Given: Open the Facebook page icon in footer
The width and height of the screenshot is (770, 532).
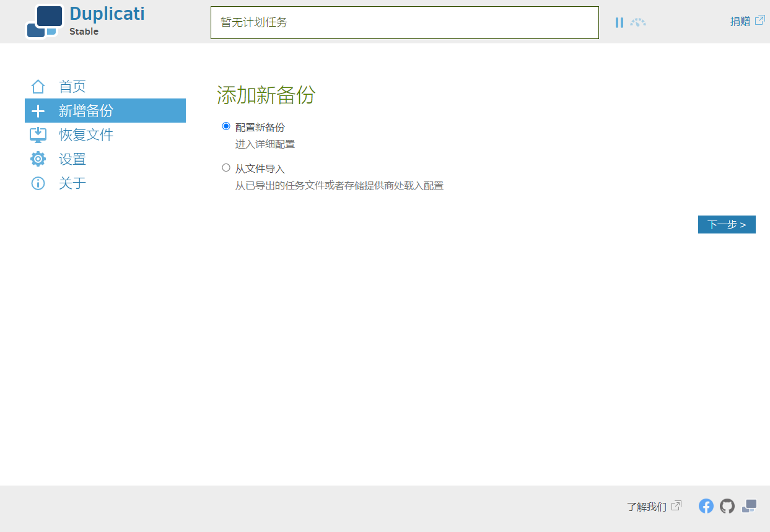Looking at the screenshot, I should click(706, 506).
